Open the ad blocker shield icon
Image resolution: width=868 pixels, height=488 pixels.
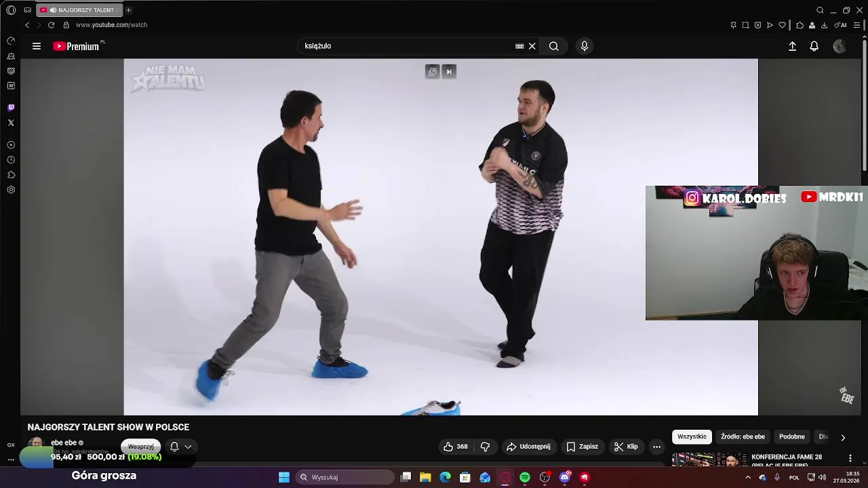(757, 25)
